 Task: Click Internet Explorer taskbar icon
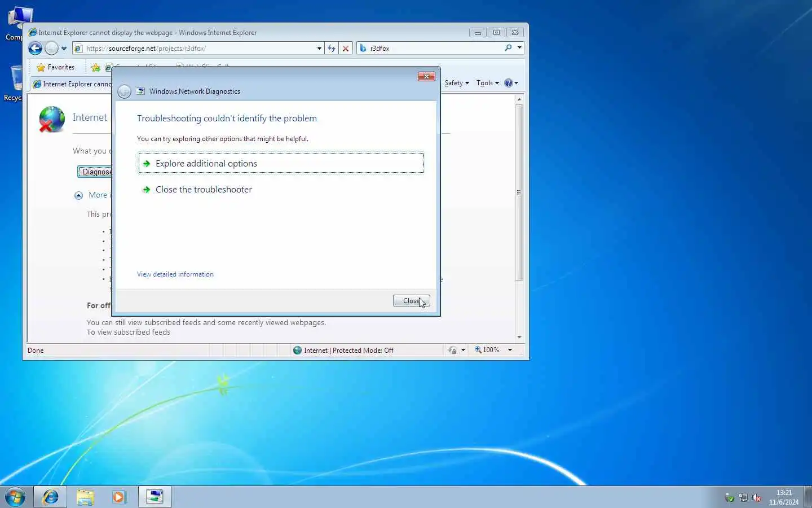pos(50,497)
